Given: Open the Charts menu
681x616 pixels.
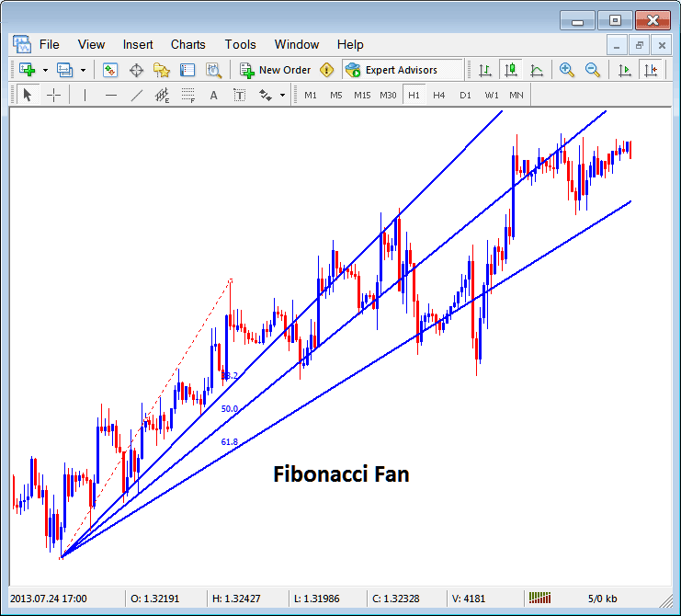Looking at the screenshot, I should point(187,44).
